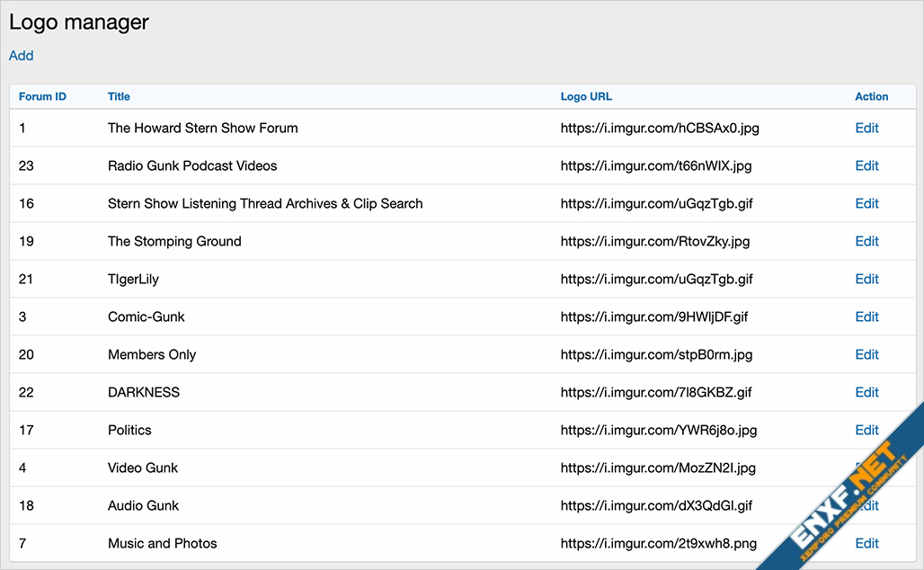Viewport: 924px width, 570px height.
Task: Select the title Politics
Action: tap(129, 430)
